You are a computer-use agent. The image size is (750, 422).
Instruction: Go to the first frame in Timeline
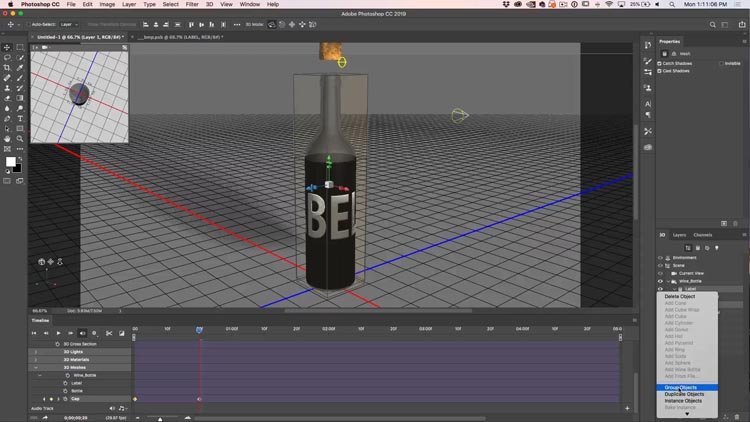click(34, 333)
